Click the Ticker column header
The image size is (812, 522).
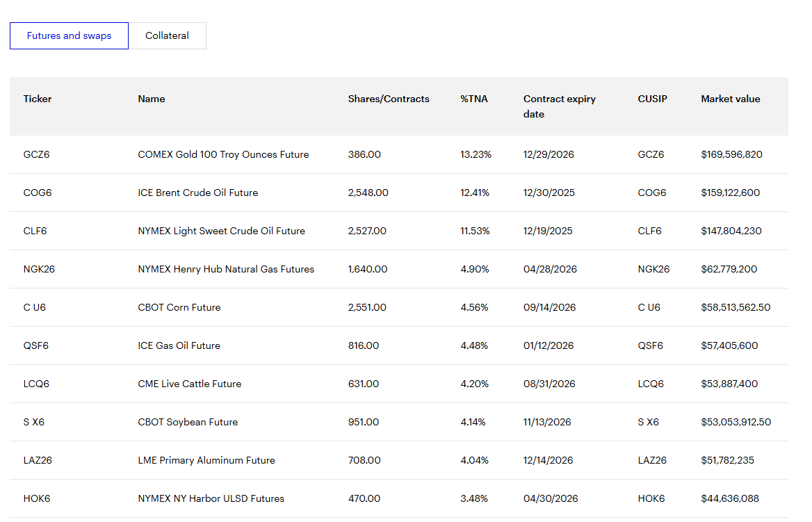point(38,99)
